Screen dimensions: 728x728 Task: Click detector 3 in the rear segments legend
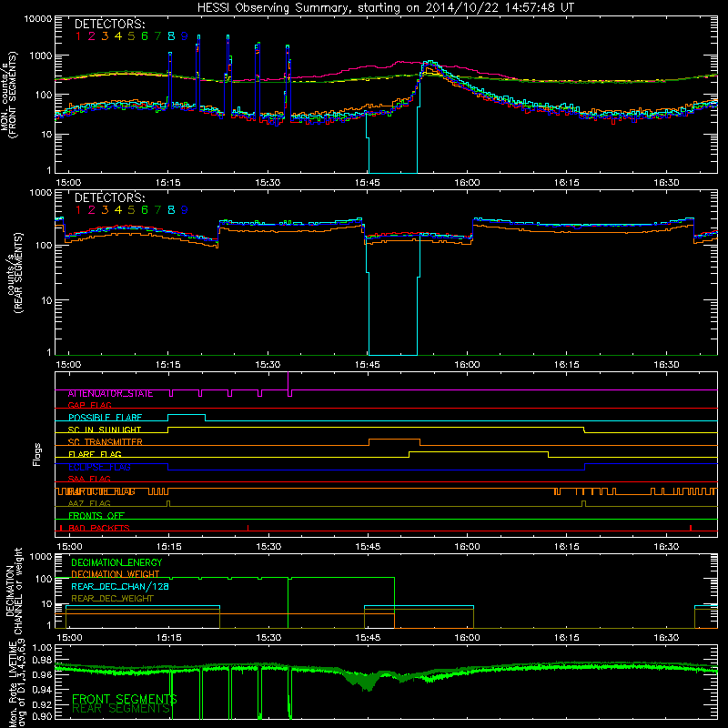[x=105, y=210]
